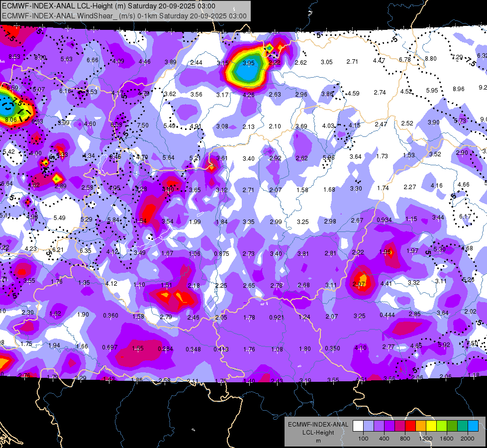Click the wind shear value 3.61

coord(222,158)
